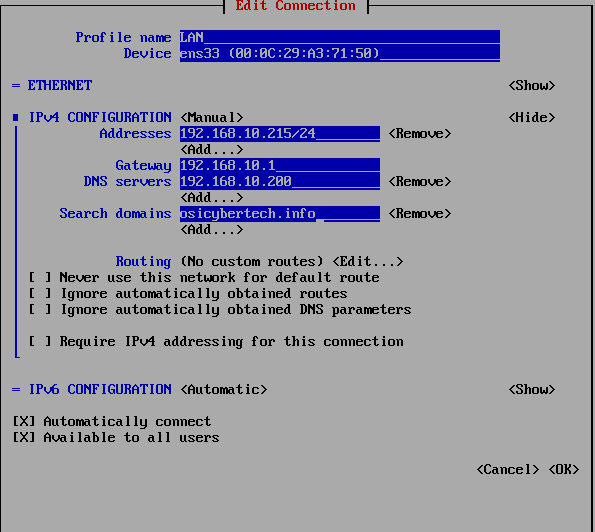Screen dimensions: 595x532
Task: Add another search domain entry
Action: point(212,230)
